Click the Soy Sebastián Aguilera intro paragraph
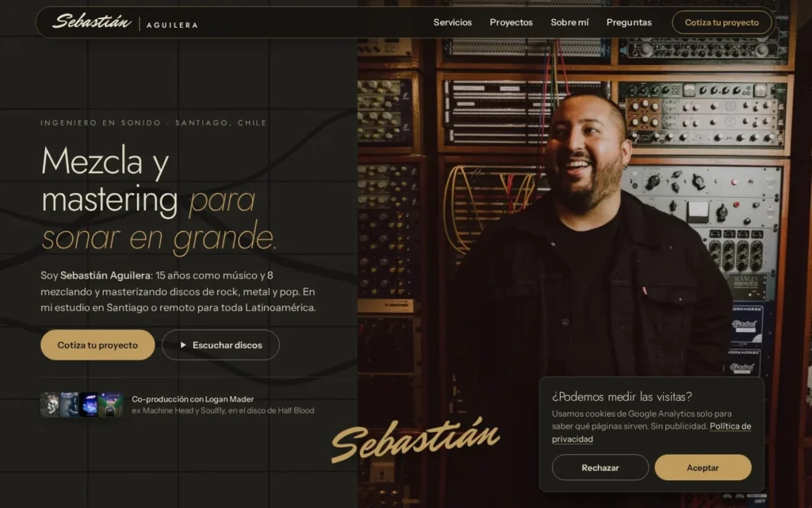Viewport: 812px width, 508px height. 178,291
